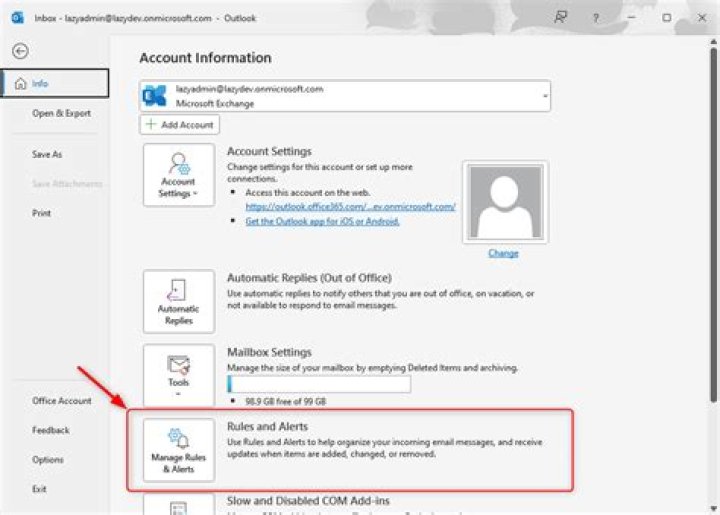Click the mailbox storage usage bar

[319, 384]
